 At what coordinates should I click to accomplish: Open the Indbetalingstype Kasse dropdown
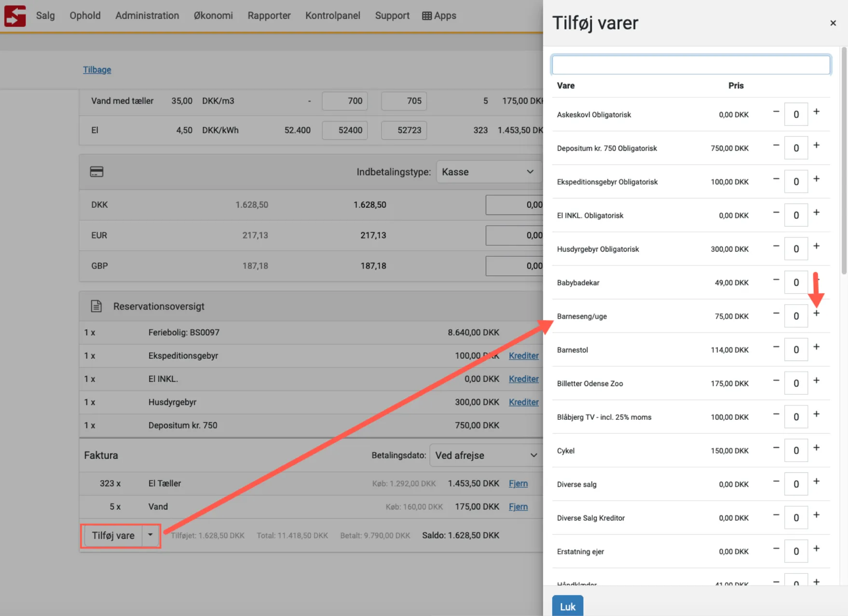(488, 172)
